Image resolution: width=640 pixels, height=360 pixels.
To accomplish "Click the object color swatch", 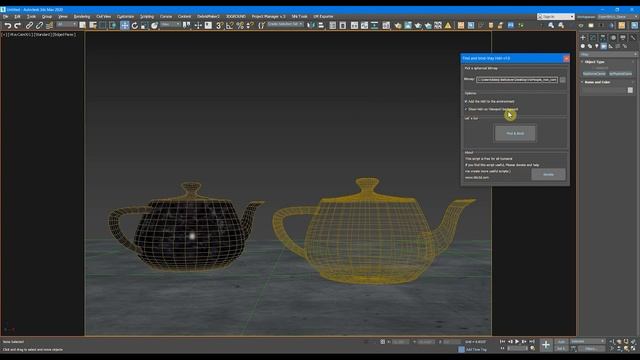I will (630, 90).
